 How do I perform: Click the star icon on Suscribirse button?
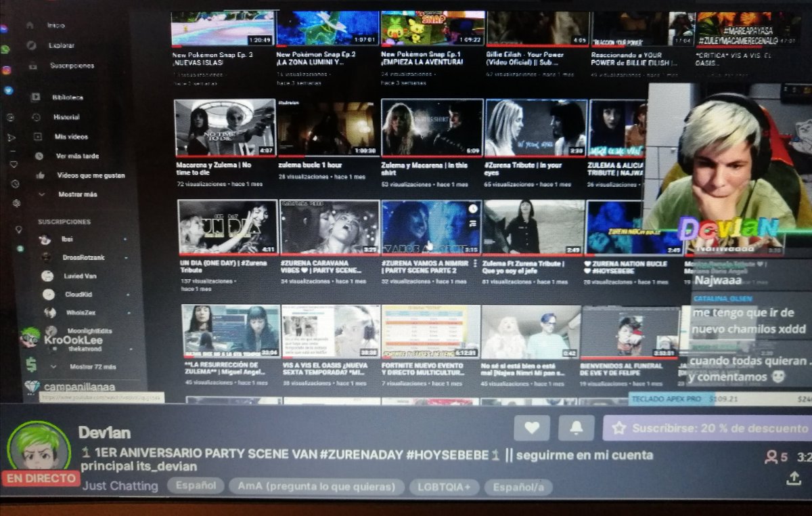coord(618,428)
